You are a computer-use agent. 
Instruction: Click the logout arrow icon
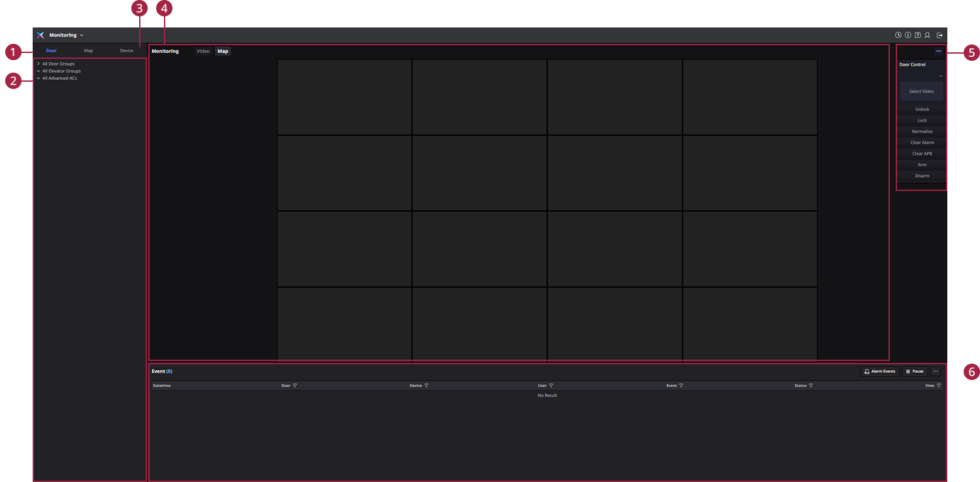(x=939, y=35)
